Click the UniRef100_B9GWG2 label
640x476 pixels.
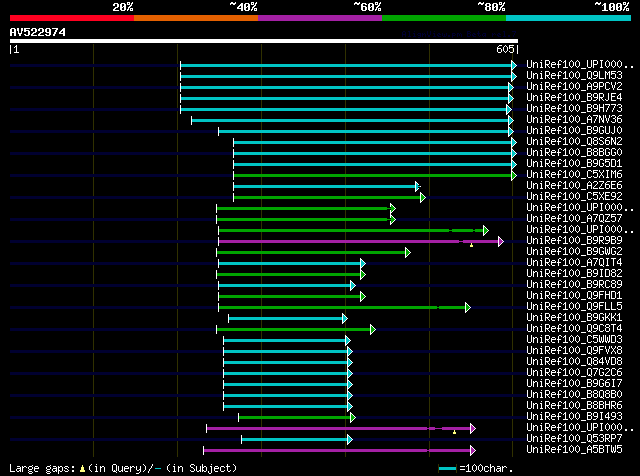click(x=574, y=252)
